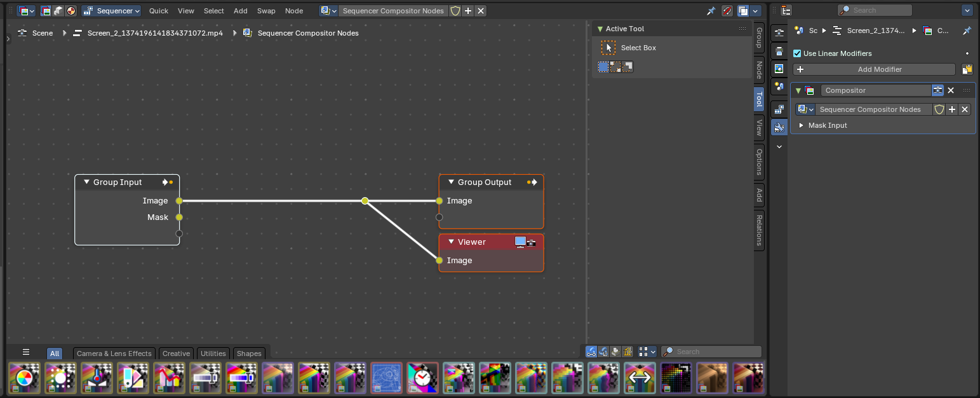Create a new node tree in the header

468,11
